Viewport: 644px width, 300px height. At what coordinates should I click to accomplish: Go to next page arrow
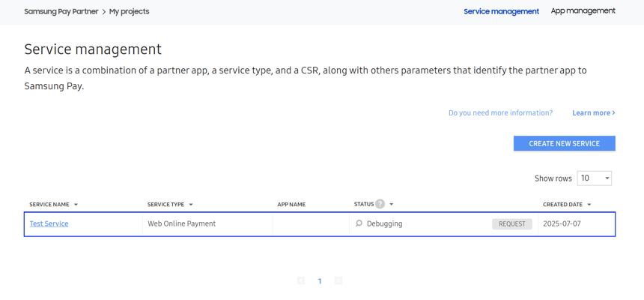[338, 280]
